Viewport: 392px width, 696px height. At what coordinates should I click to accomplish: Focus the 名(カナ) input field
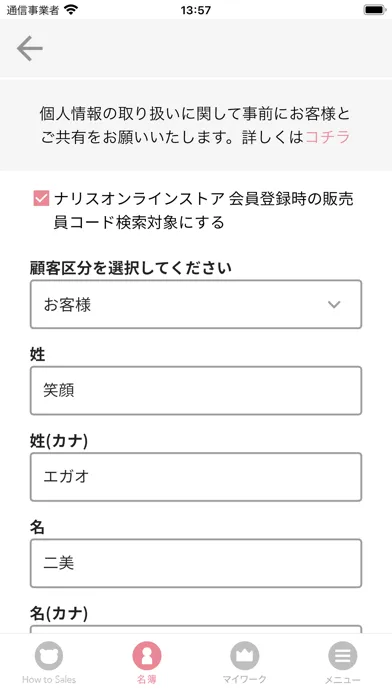coord(196,629)
